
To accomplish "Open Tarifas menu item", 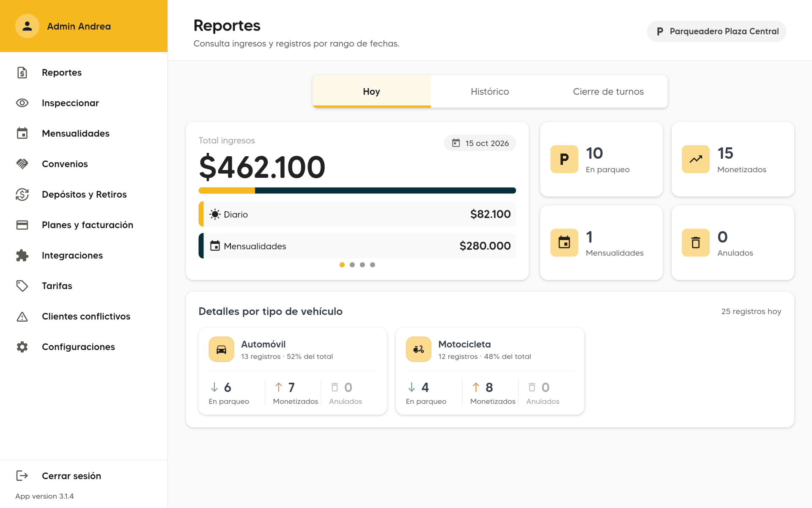I will tap(84, 286).
